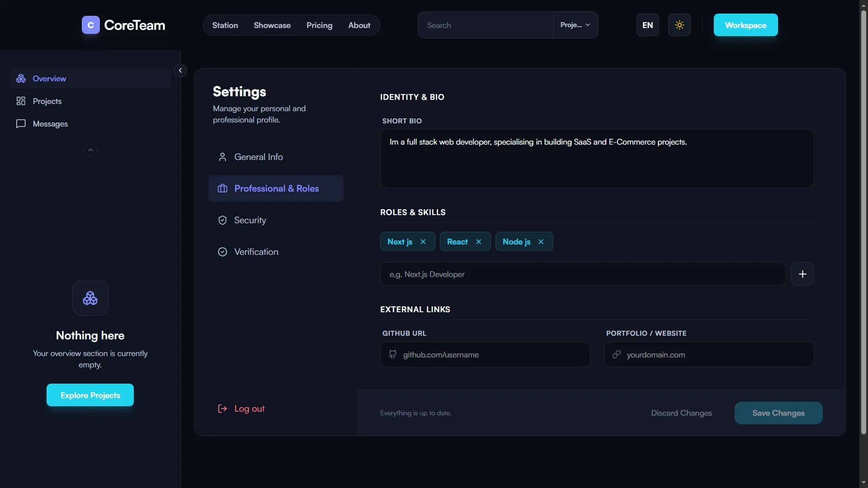Click the 'Everything is up to date.' status text

tap(415, 413)
